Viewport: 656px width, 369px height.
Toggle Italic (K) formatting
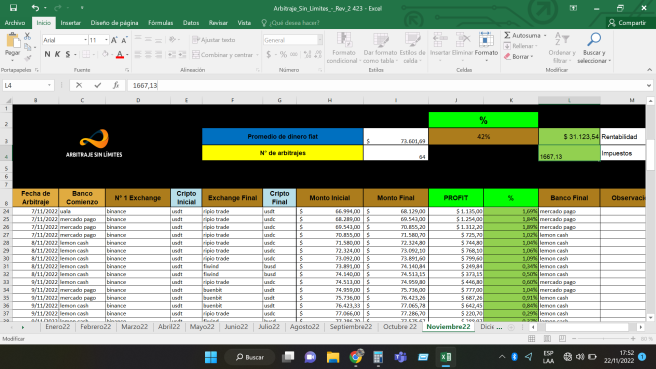57,54
